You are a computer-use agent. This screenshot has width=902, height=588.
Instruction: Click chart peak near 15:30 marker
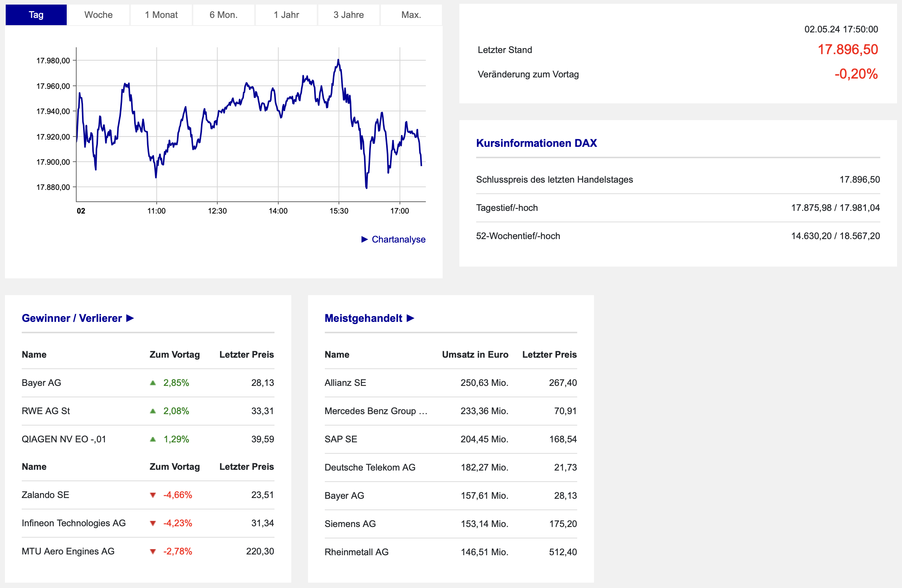[x=338, y=60]
